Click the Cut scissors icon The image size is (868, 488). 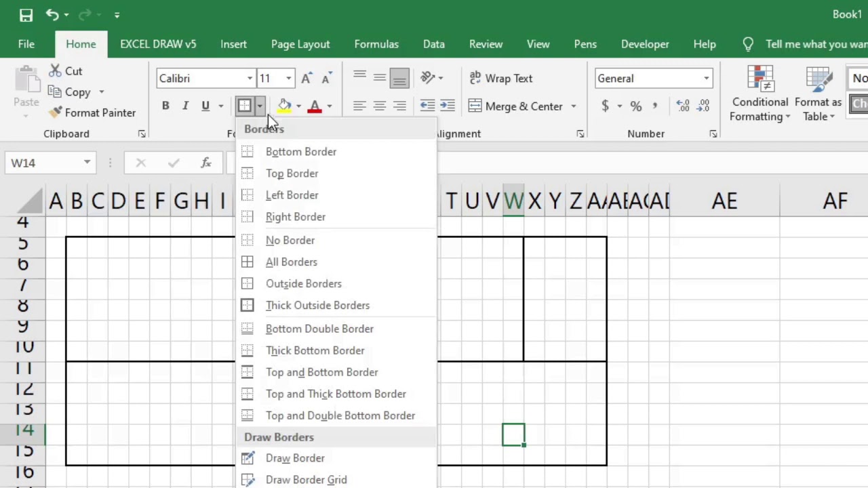pos(56,70)
